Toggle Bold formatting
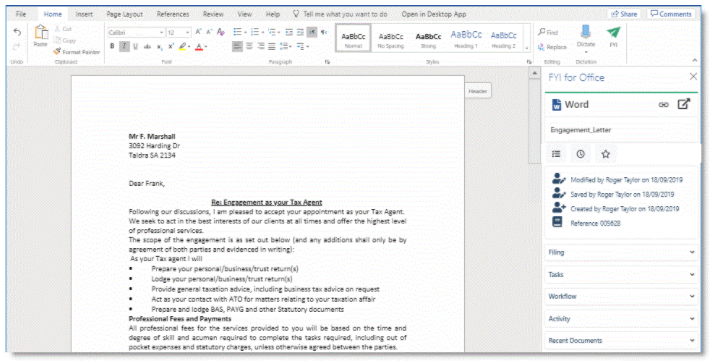The image size is (718, 363). click(112, 46)
